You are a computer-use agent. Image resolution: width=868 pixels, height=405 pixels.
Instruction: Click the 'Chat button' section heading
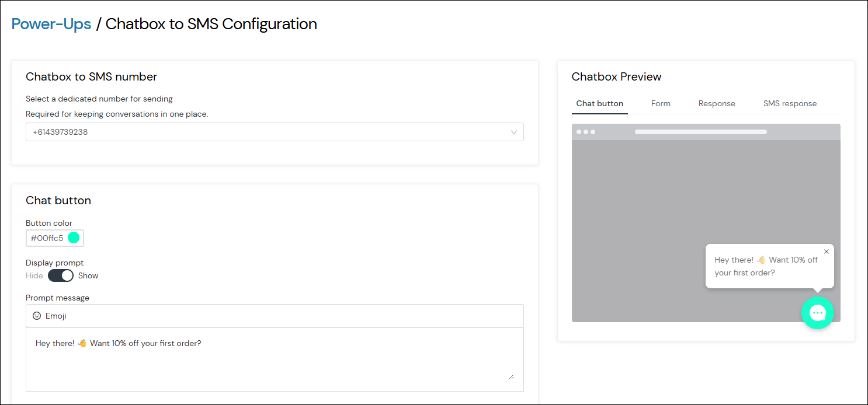(x=58, y=200)
